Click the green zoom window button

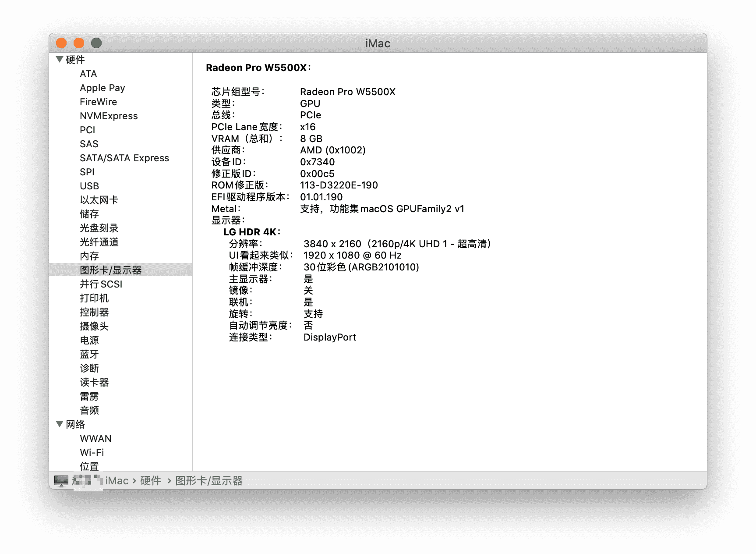pyautogui.click(x=96, y=43)
